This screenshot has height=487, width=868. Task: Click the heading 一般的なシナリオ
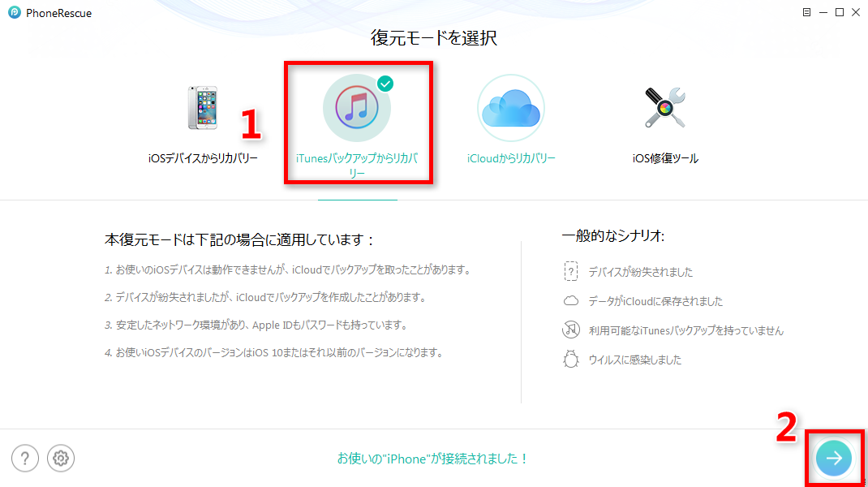612,236
